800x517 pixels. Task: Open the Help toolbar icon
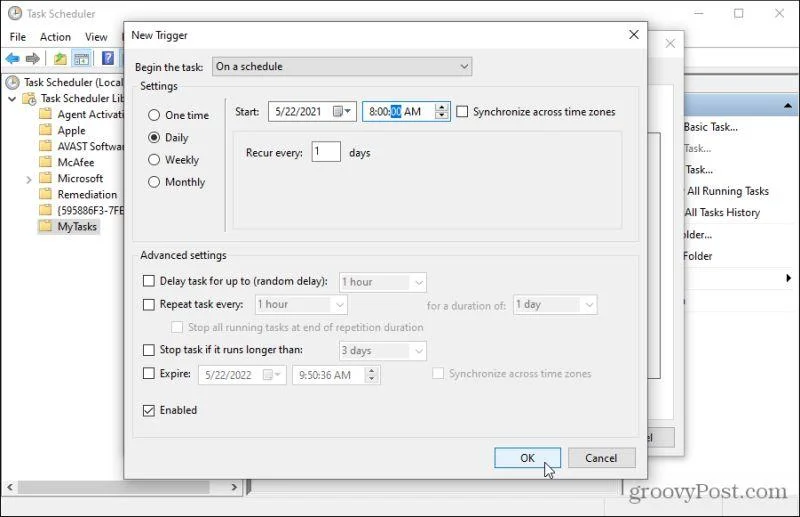pos(108,58)
